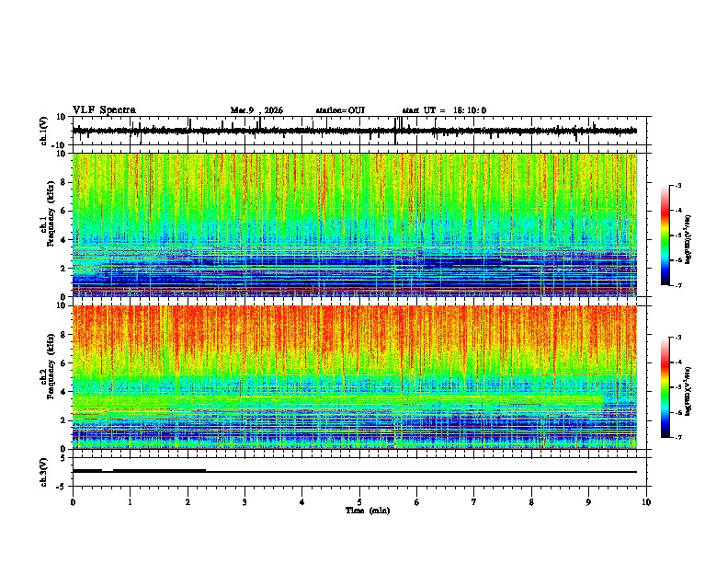Click the 'ch.1(V)' waveform axis label

[44, 131]
